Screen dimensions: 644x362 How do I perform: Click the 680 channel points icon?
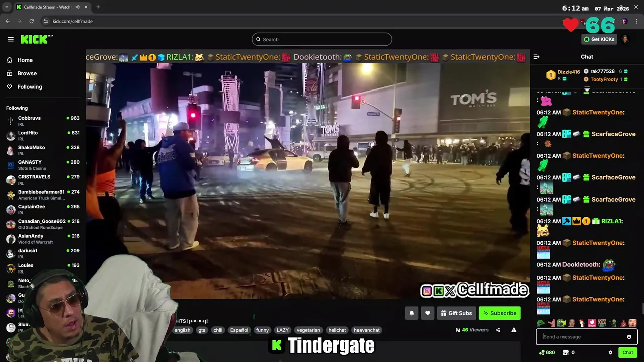pyautogui.click(x=541, y=353)
